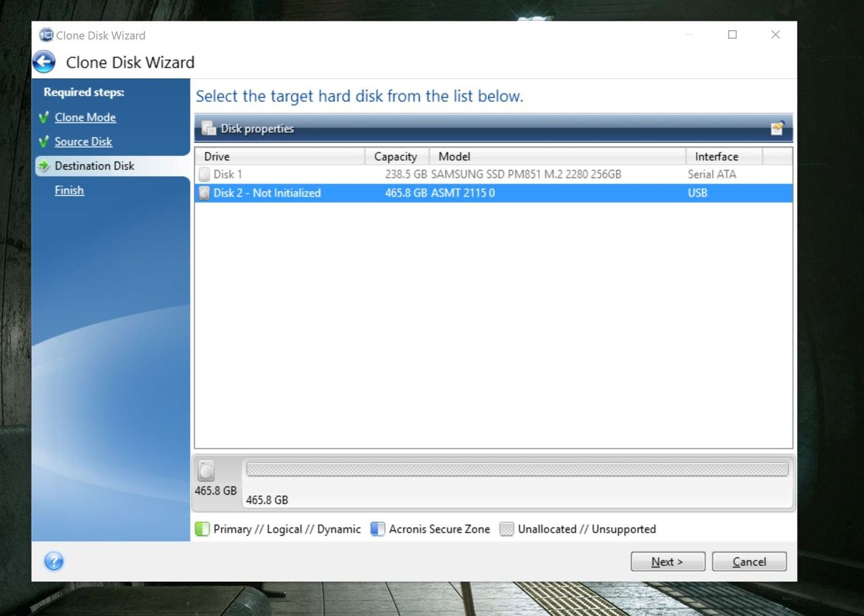Image resolution: width=864 pixels, height=616 pixels.
Task: Select the Destination Disk step
Action: [94, 166]
